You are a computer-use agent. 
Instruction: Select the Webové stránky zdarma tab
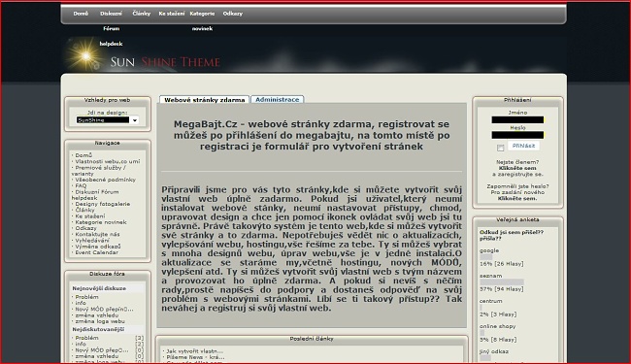(205, 100)
